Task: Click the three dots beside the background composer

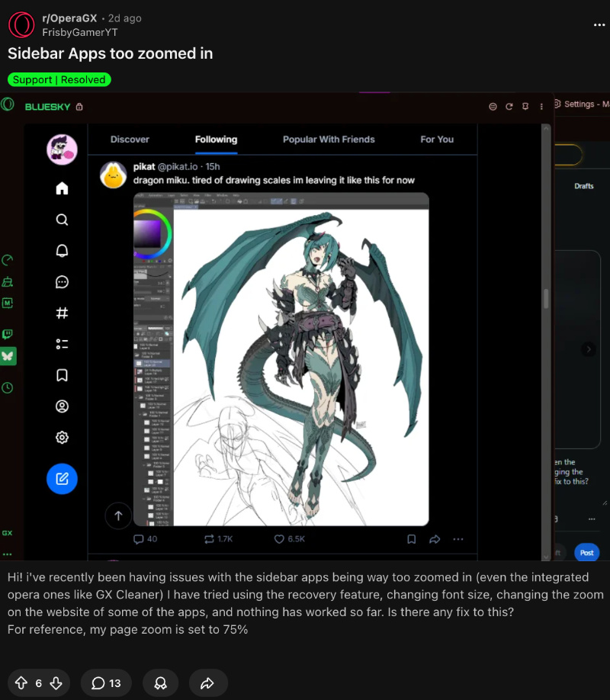Action: (x=592, y=519)
